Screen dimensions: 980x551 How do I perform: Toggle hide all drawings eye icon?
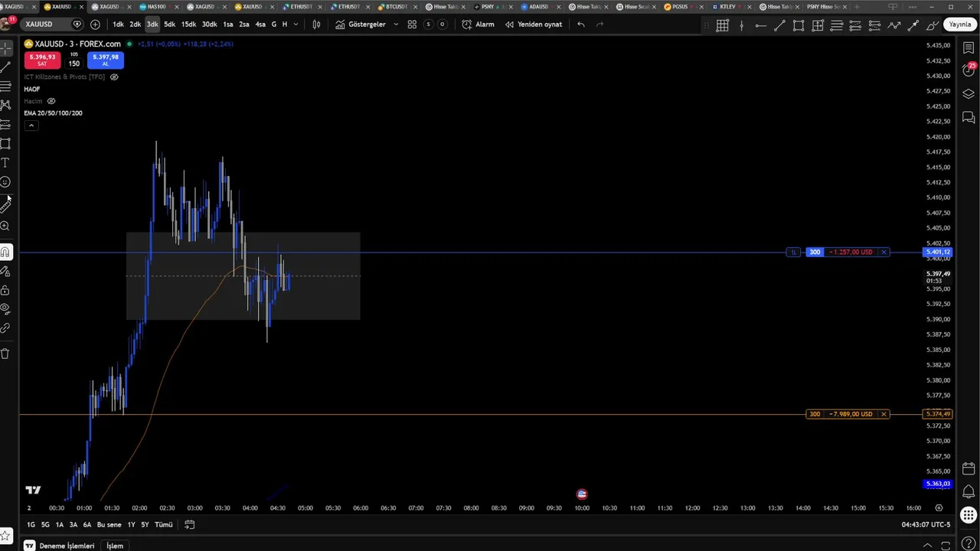(x=5, y=309)
